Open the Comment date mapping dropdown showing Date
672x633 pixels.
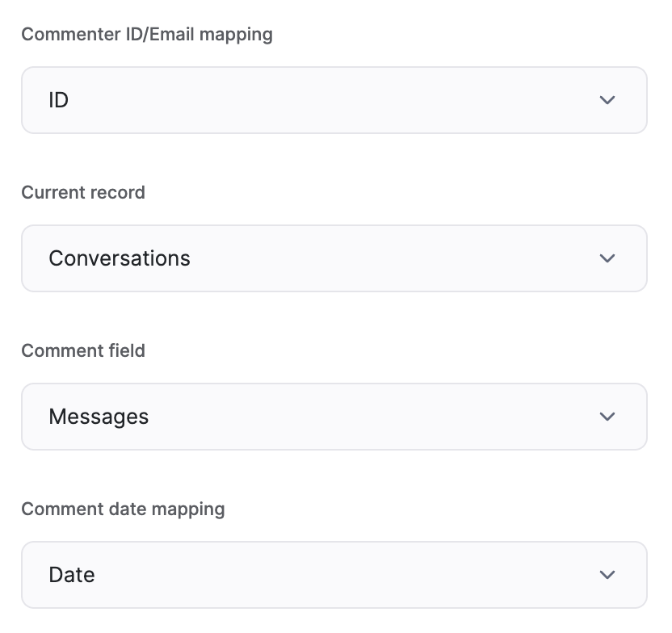[x=334, y=575]
